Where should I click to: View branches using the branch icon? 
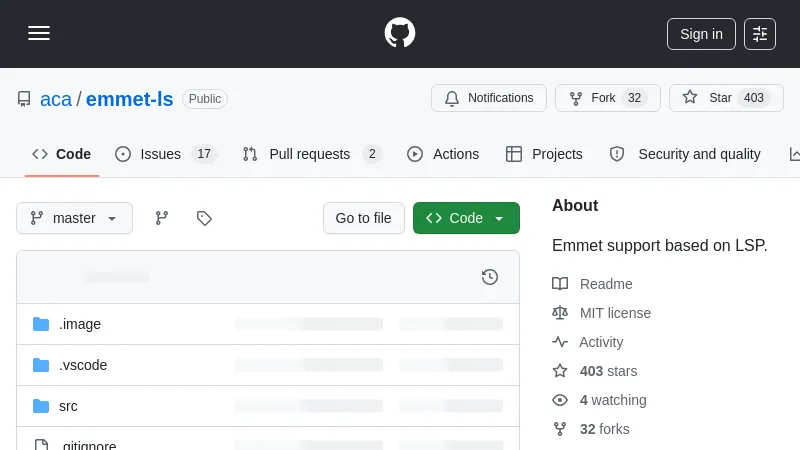click(x=161, y=218)
